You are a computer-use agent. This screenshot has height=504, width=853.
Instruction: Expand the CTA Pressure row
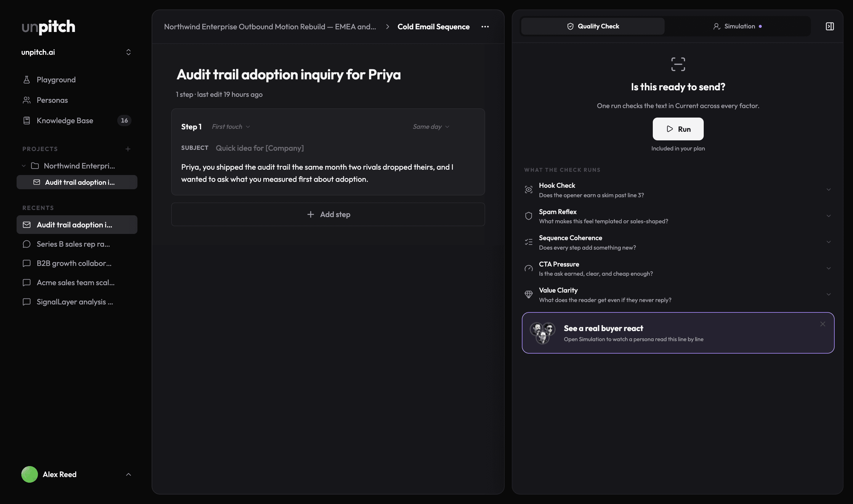click(678, 268)
